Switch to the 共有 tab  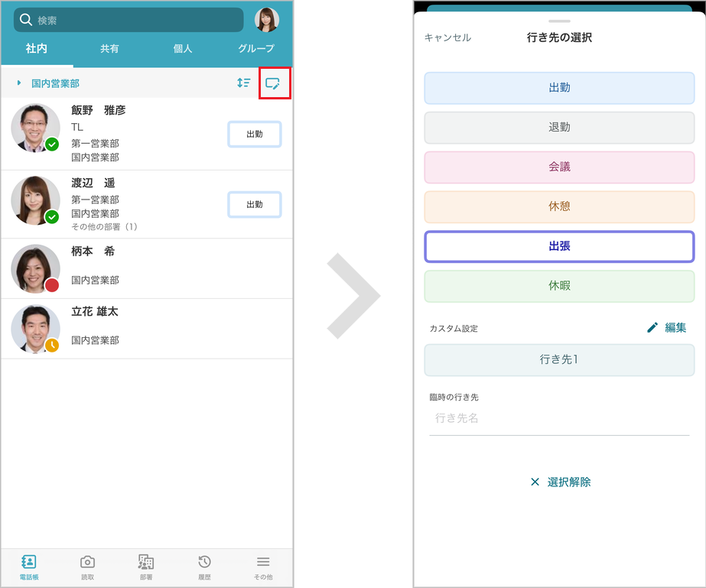click(109, 48)
